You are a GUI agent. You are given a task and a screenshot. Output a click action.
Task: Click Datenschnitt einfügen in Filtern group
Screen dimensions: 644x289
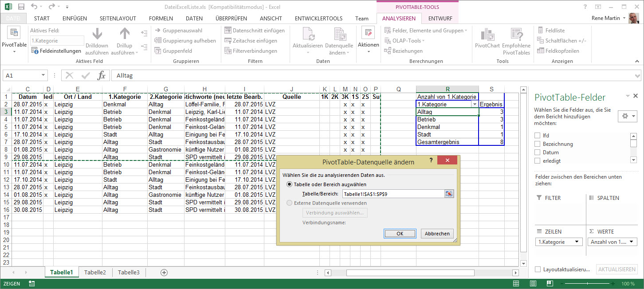coord(255,31)
